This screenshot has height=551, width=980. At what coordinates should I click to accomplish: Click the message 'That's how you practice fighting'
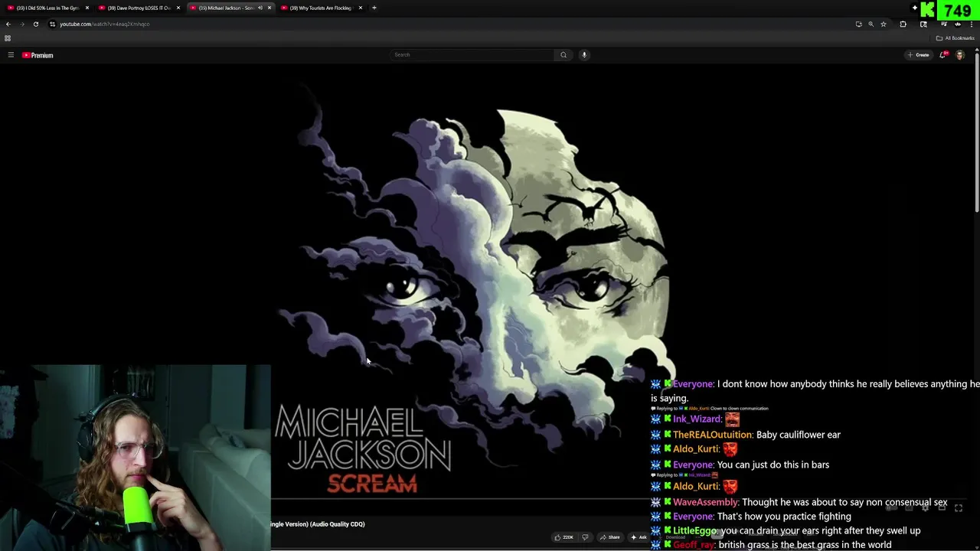[x=784, y=517]
